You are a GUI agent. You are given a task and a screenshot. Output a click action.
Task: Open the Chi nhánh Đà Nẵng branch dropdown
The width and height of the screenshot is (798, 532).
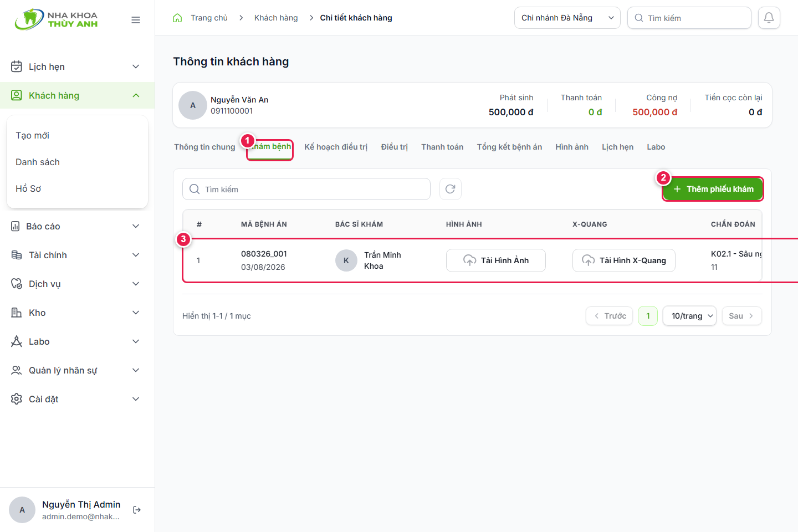567,18
